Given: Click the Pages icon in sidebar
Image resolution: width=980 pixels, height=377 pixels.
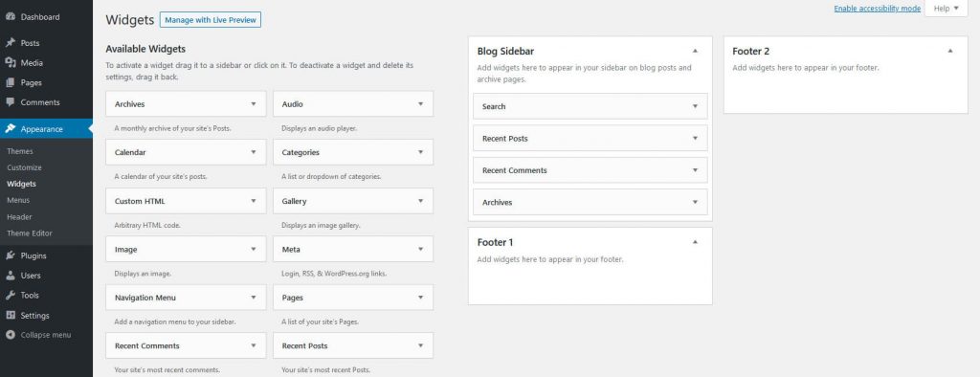Looking at the screenshot, I should pyautogui.click(x=10, y=82).
